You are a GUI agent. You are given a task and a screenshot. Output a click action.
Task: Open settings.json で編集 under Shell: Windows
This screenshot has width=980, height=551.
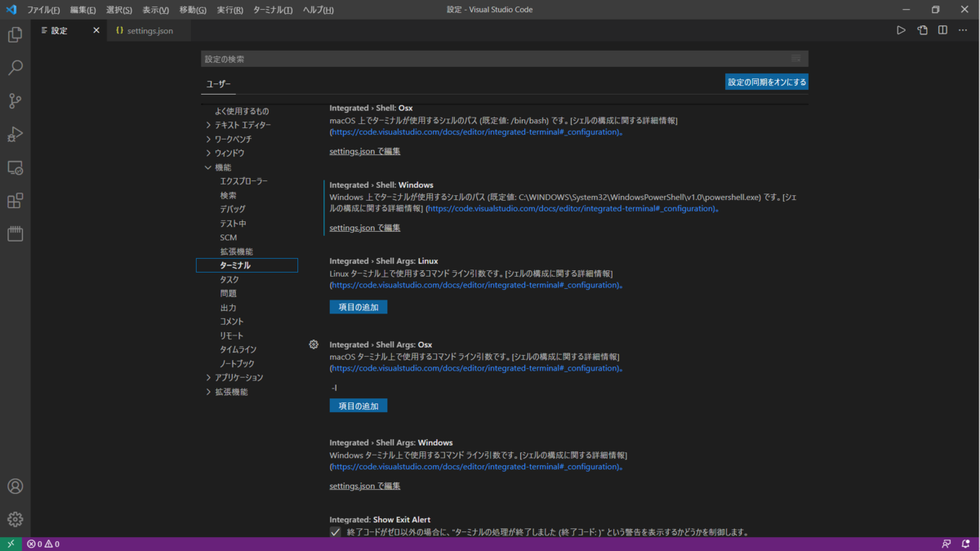[x=365, y=228]
